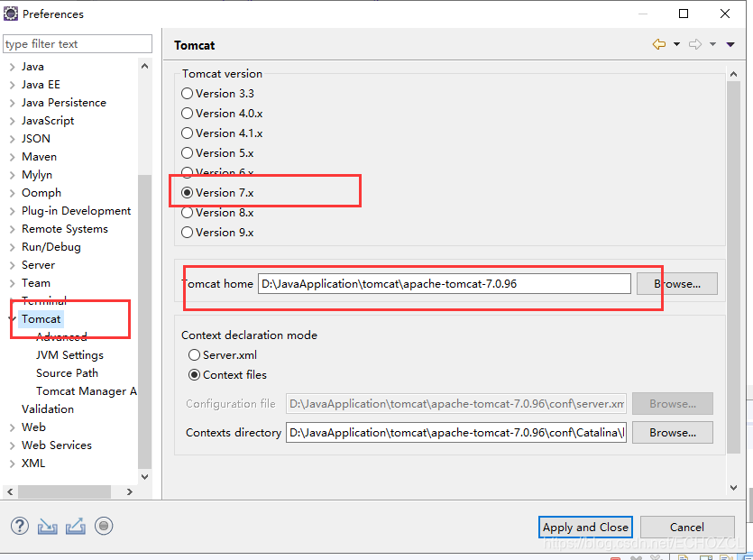Open Remote Systems preferences
The height and width of the screenshot is (560, 753).
[x=65, y=229]
